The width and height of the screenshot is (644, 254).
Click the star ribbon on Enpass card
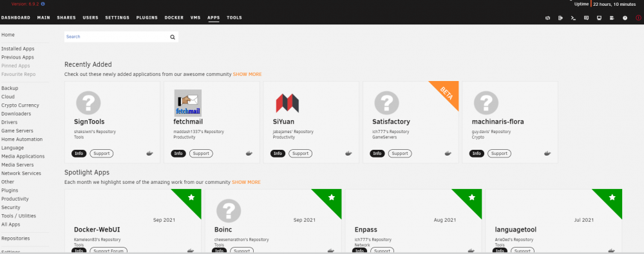click(x=471, y=198)
